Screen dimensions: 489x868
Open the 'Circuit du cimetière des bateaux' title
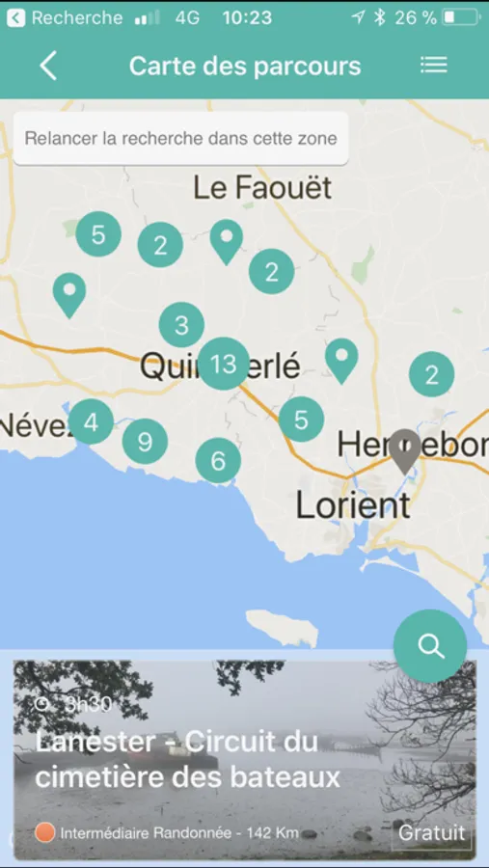tap(187, 760)
